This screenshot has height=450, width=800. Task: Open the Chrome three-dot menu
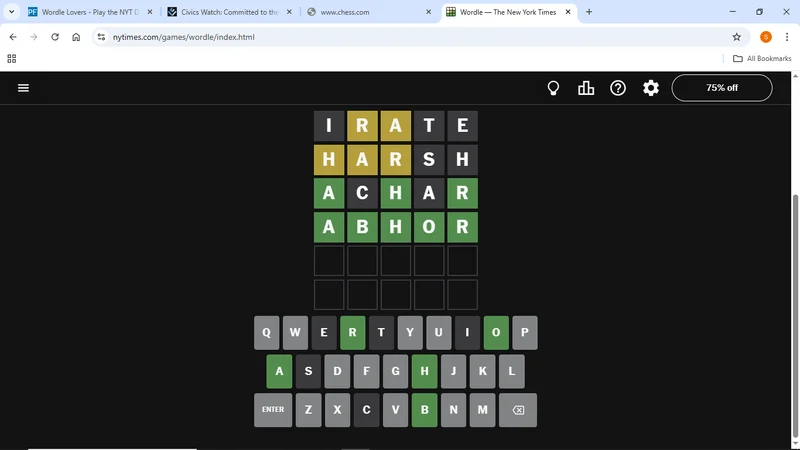[787, 37]
